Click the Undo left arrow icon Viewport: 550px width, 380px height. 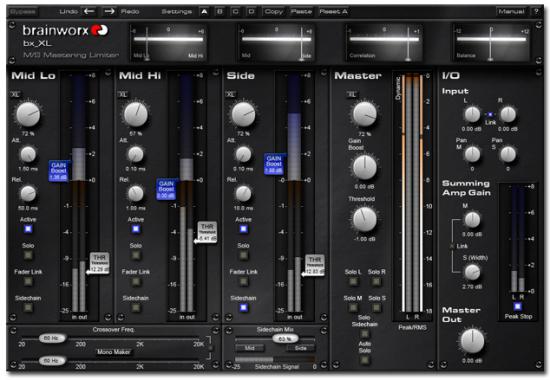click(89, 12)
